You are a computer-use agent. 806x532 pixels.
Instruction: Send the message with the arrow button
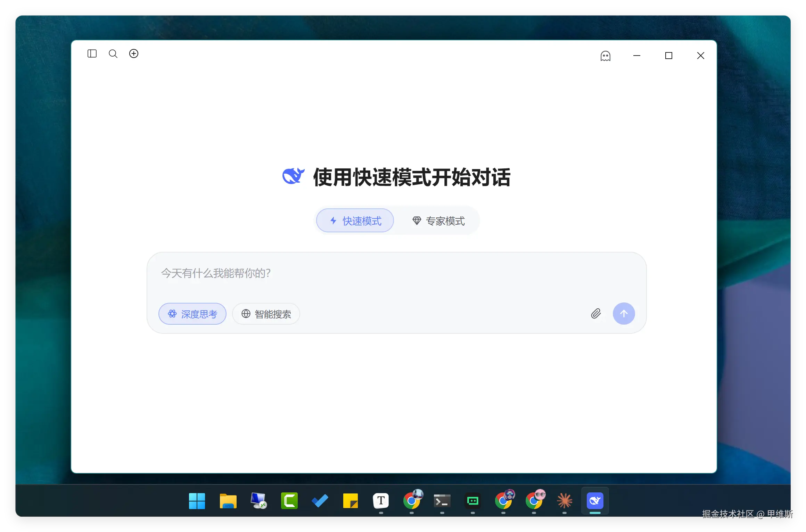click(x=624, y=314)
